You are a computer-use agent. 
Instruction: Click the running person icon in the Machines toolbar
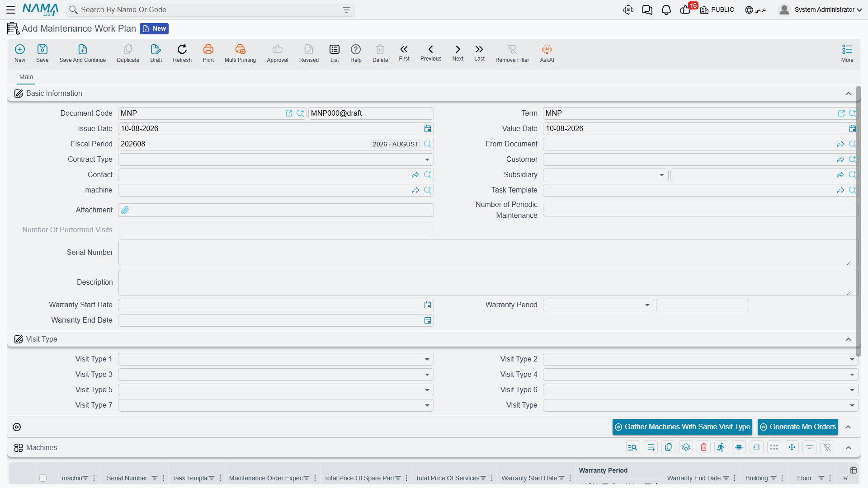coord(722,447)
